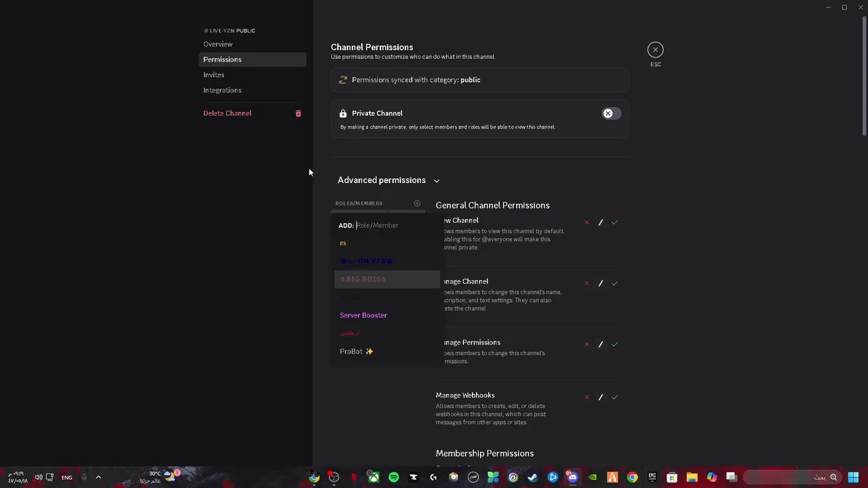Click the permissions sync arrows icon
Viewport: 868px width, 488px height.
point(343,80)
